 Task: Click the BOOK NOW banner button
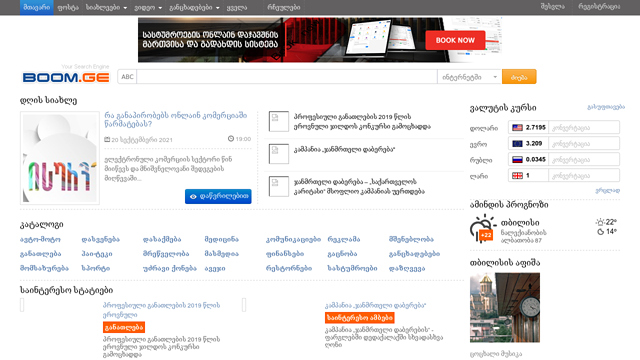pos(455,40)
